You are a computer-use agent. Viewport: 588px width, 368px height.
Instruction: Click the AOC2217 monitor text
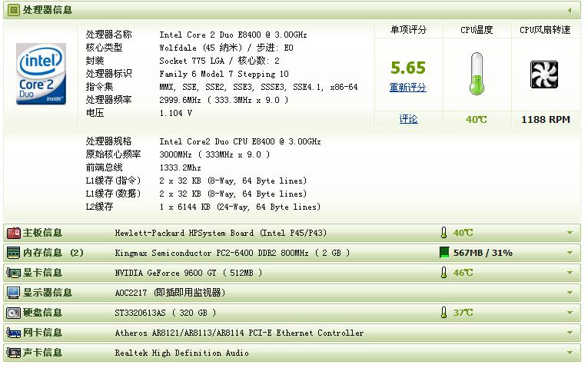tap(170, 293)
